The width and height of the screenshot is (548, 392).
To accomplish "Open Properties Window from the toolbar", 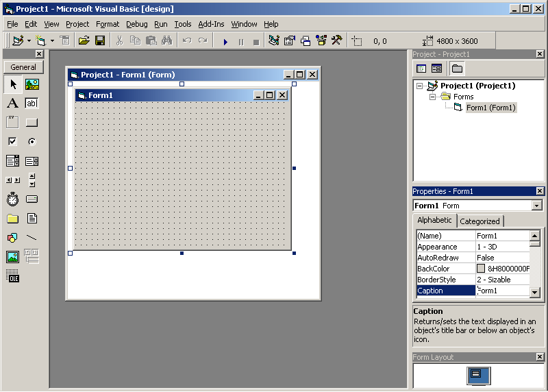I will tap(290, 41).
